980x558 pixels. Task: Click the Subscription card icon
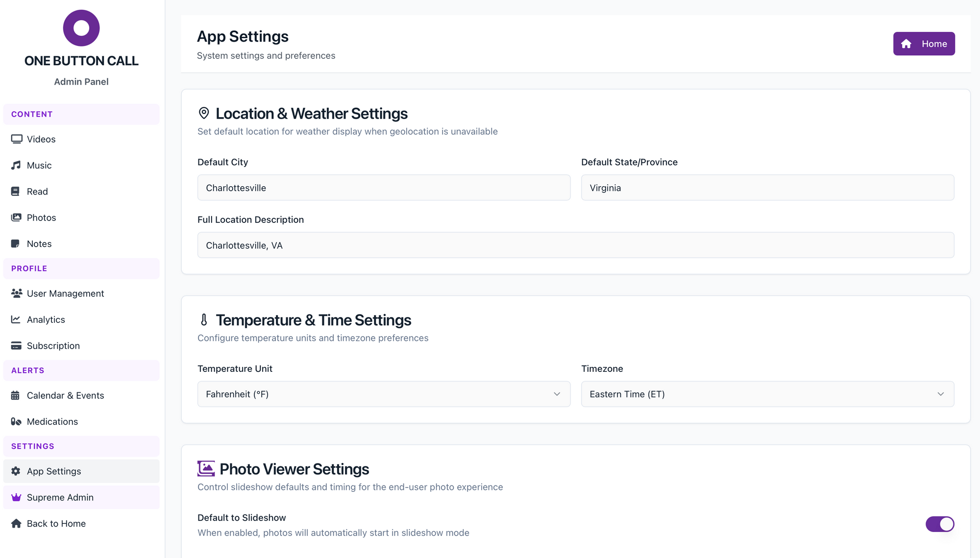[16, 345]
